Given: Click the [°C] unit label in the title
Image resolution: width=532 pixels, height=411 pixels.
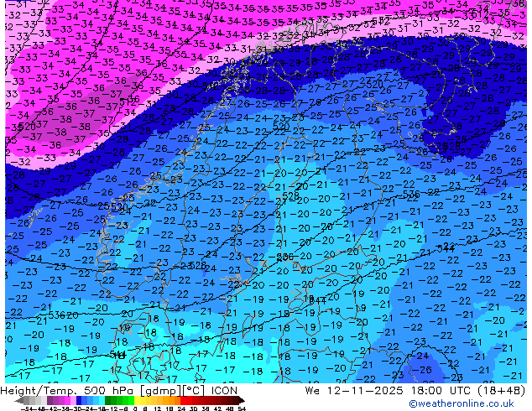Looking at the screenshot, I should [194, 391].
